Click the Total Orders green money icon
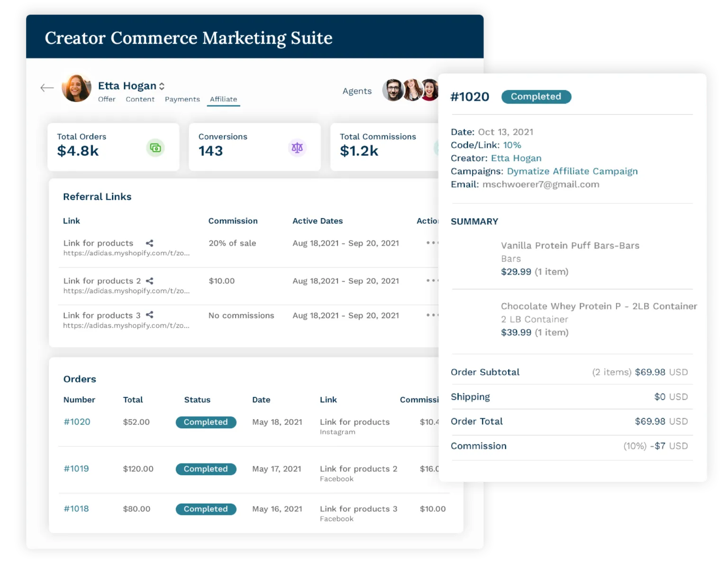The image size is (728, 579). [155, 148]
